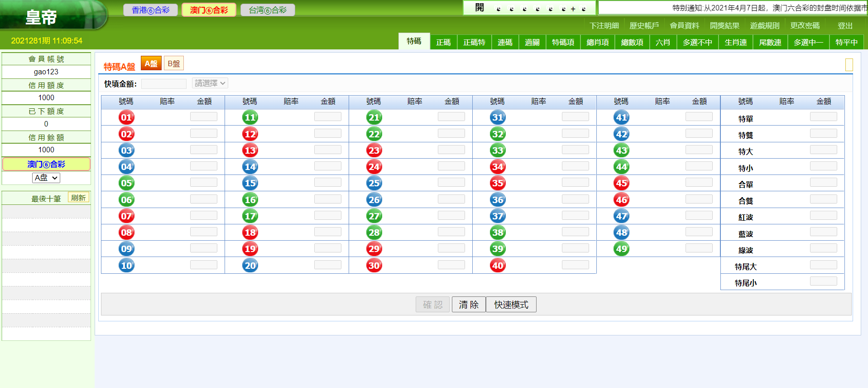This screenshot has width=868, height=388.
Task: Click the blue number ball 20
Action: point(250,266)
